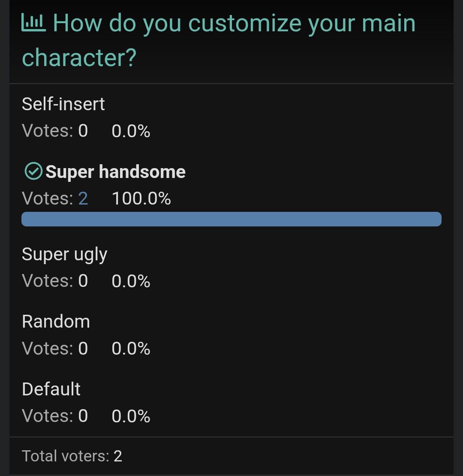Click Default votes count row
The height and width of the screenshot is (476, 463).
point(55,416)
